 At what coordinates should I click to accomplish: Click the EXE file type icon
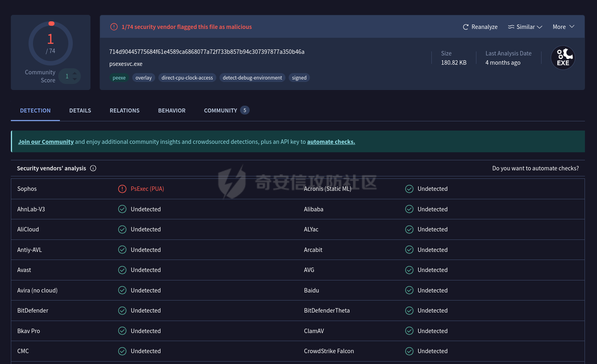(x=563, y=58)
